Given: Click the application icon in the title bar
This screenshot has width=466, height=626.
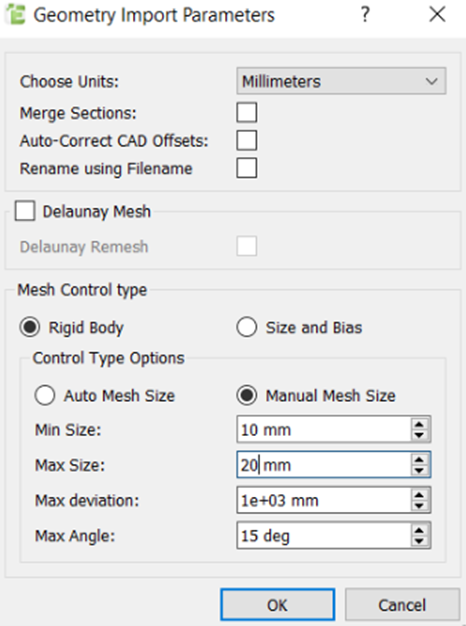Looking at the screenshot, I should click(x=15, y=15).
